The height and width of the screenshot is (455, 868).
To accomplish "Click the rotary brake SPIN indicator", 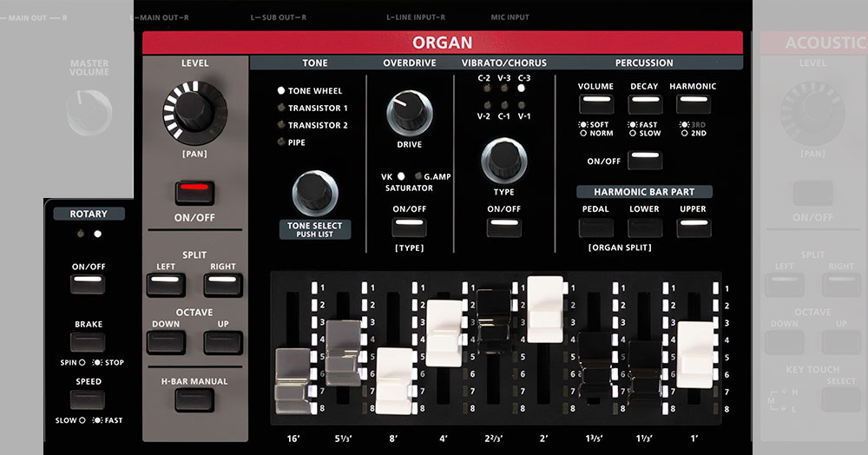I will click(82, 363).
